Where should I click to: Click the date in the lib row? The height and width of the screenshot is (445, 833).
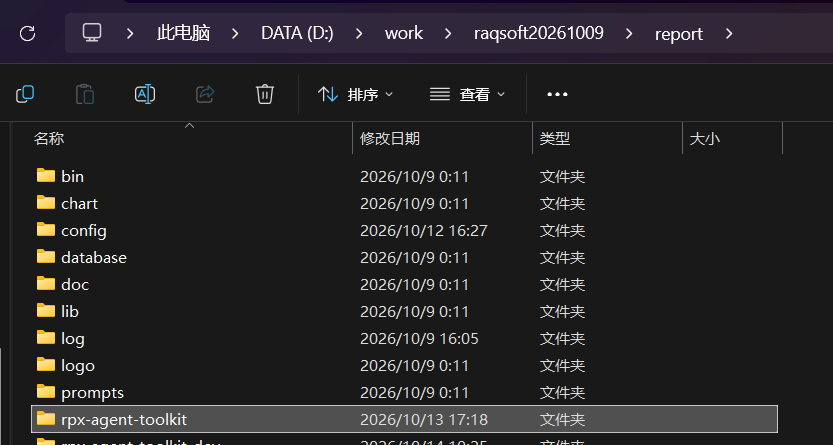click(x=414, y=312)
